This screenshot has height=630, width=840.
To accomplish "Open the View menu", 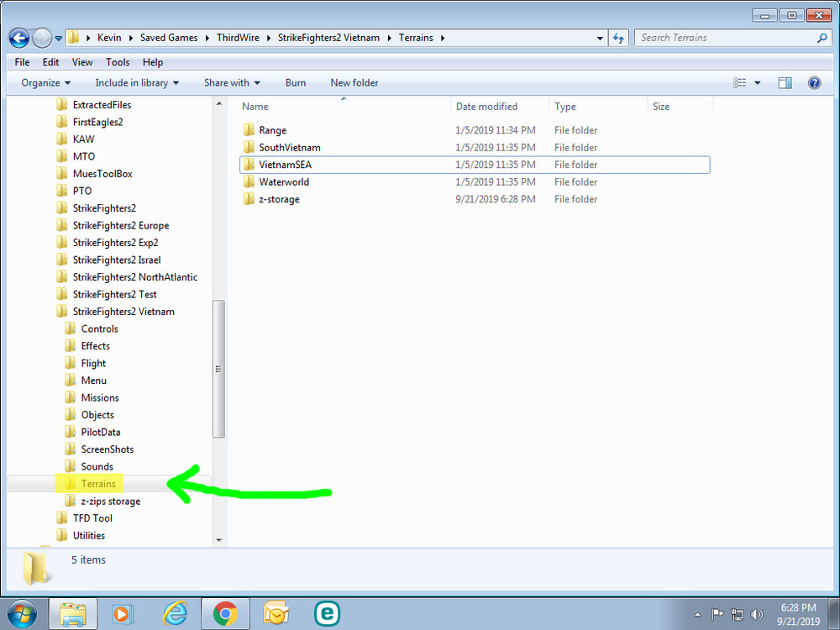I will pos(82,62).
